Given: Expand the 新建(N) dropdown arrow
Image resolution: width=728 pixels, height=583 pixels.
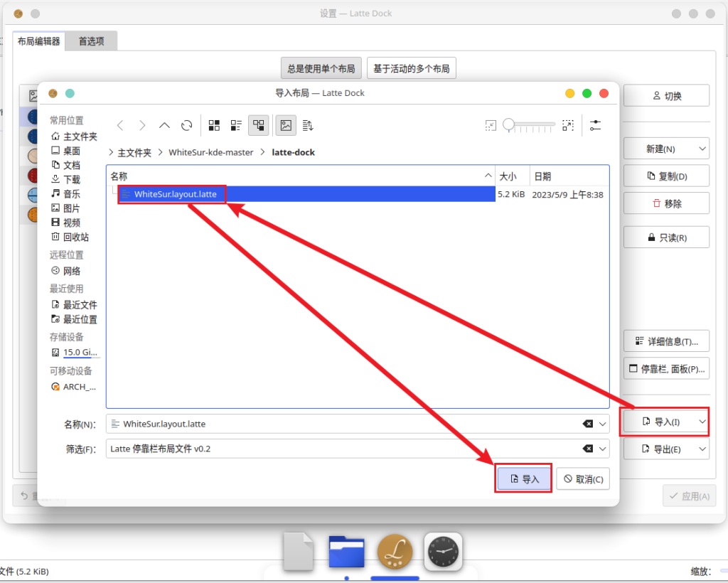Looking at the screenshot, I should pyautogui.click(x=702, y=149).
